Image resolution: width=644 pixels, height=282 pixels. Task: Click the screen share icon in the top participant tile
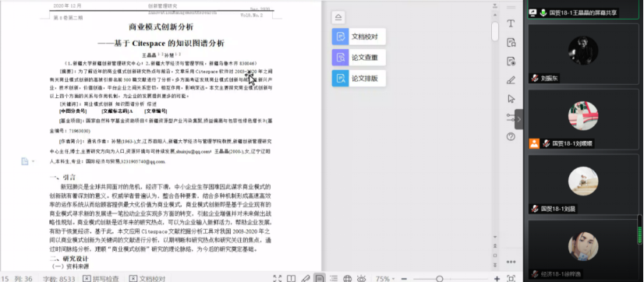pyautogui.click(x=533, y=12)
